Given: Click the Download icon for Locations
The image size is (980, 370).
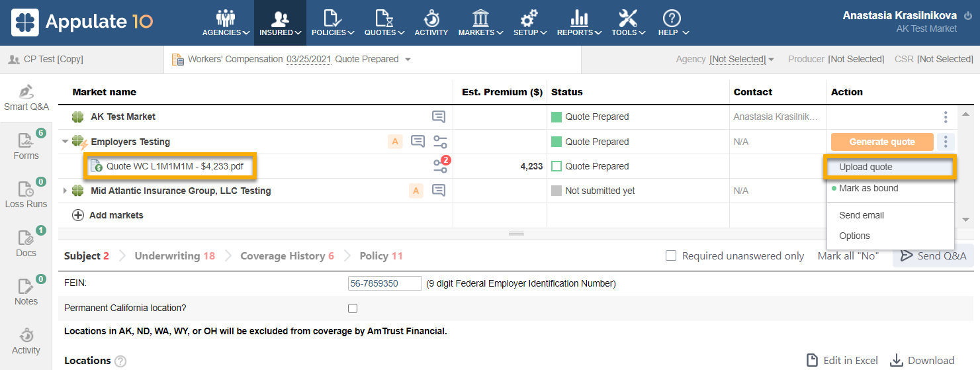Looking at the screenshot, I should (x=897, y=360).
